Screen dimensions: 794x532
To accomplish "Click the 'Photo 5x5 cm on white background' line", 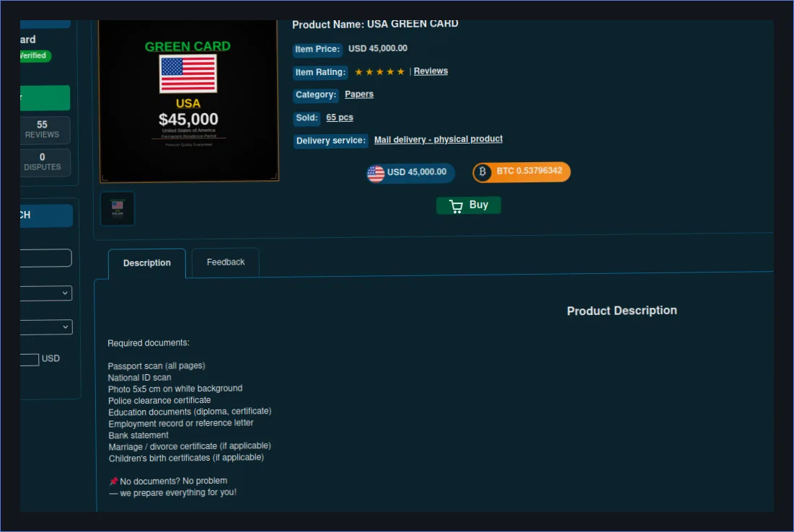I will point(175,389).
